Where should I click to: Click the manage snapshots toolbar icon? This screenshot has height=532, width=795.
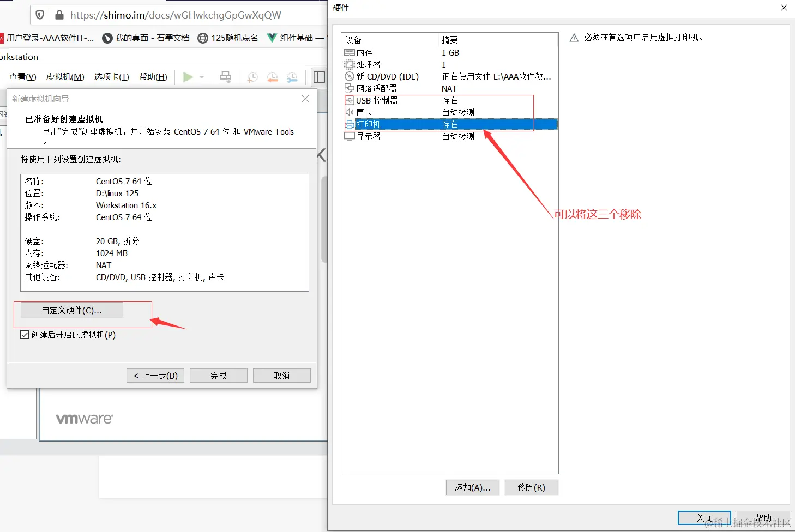[x=292, y=77]
